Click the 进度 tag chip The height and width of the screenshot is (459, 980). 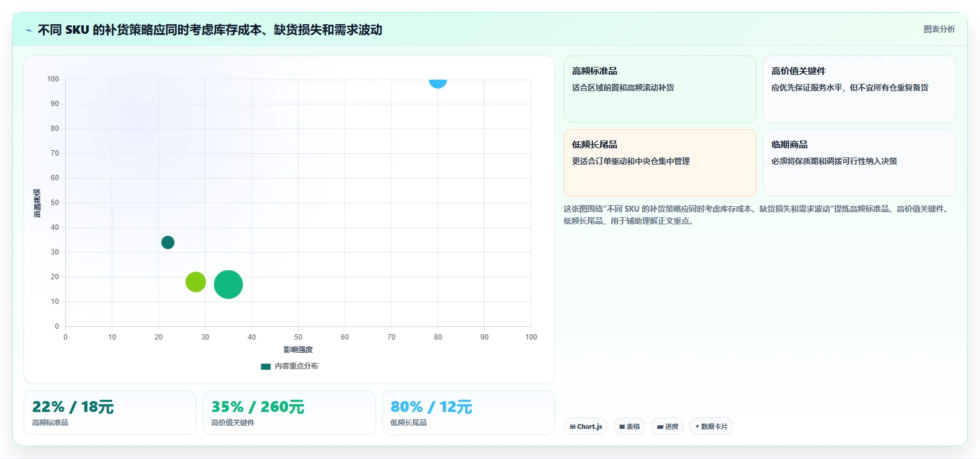coord(667,426)
